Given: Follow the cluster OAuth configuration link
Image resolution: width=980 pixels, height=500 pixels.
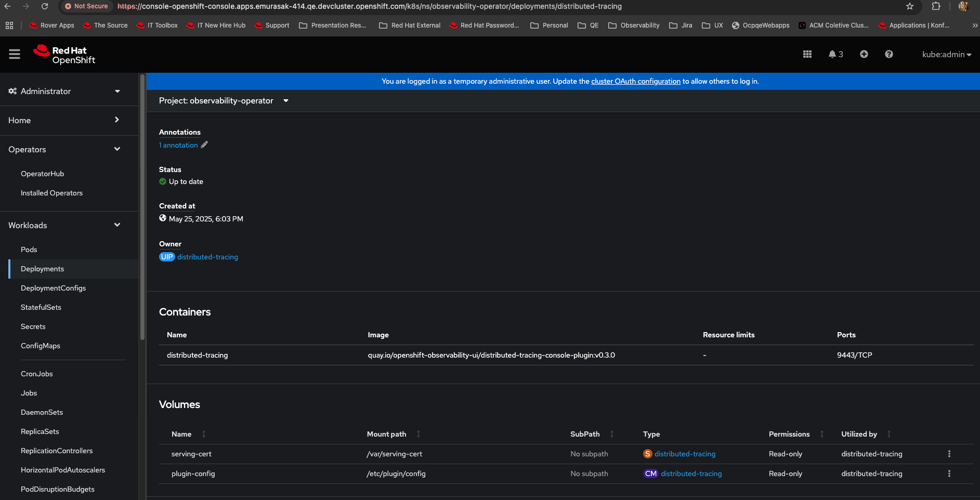Looking at the screenshot, I should coord(636,81).
